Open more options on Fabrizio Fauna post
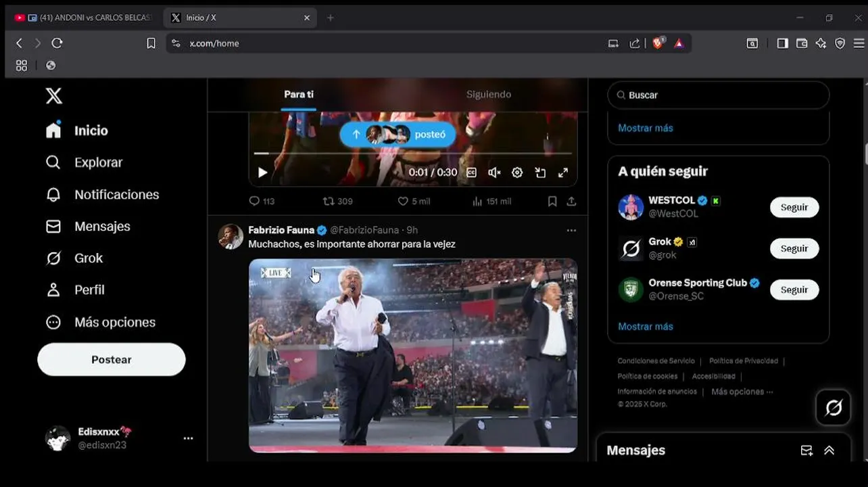The width and height of the screenshot is (868, 487). (571, 231)
